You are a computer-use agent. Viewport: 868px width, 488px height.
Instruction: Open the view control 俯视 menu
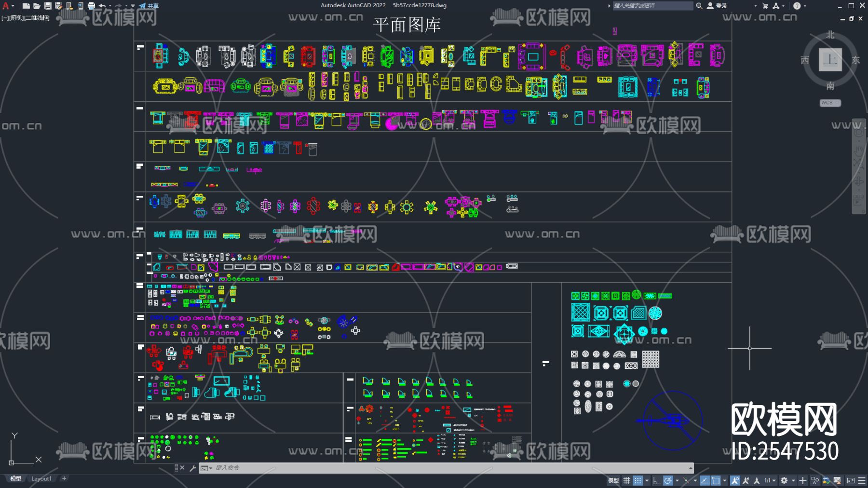(x=16, y=18)
